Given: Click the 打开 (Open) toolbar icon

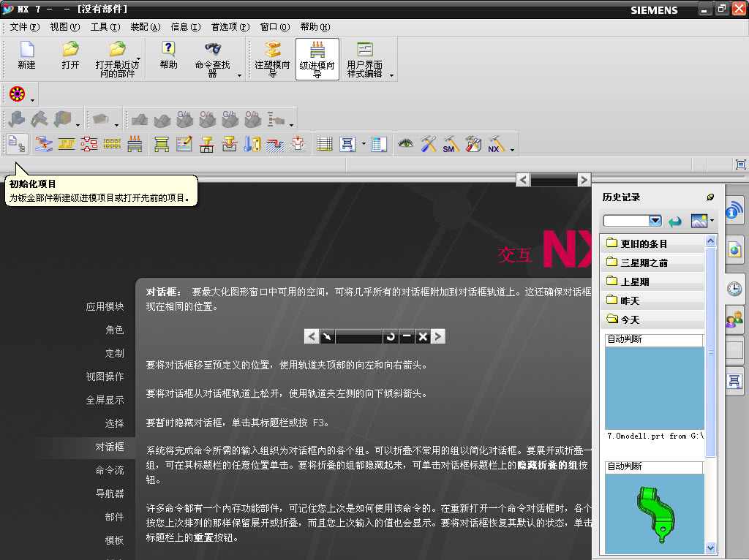Looking at the screenshot, I should [x=70, y=56].
